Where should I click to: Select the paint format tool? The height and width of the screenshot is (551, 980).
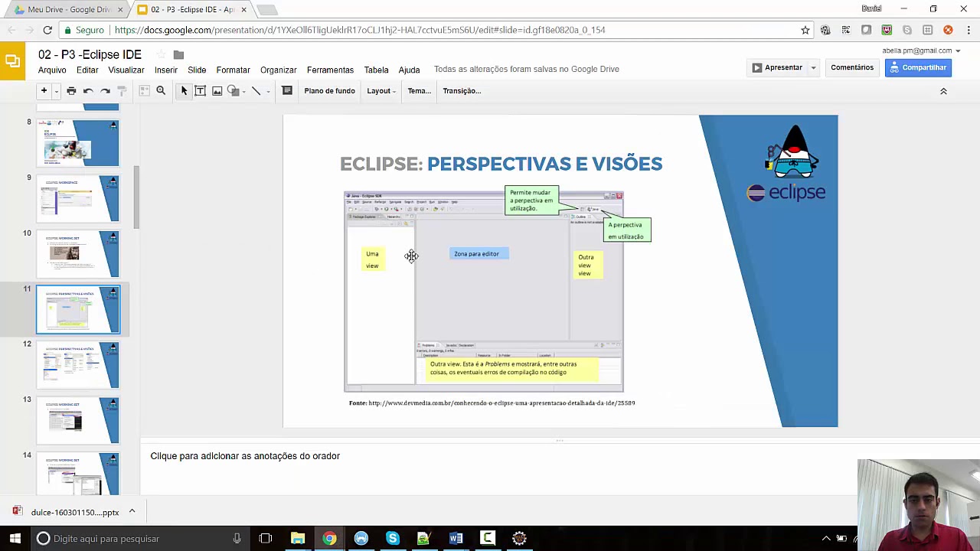pyautogui.click(x=122, y=90)
